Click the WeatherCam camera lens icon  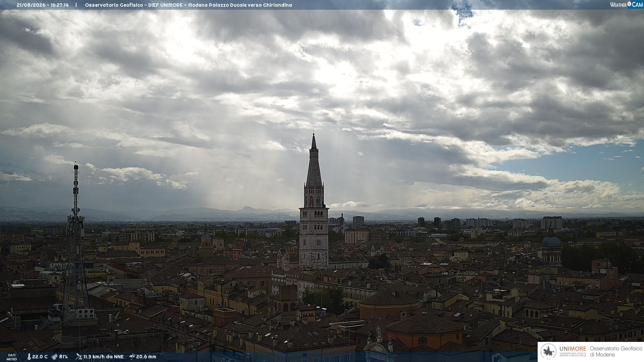tap(629, 4)
